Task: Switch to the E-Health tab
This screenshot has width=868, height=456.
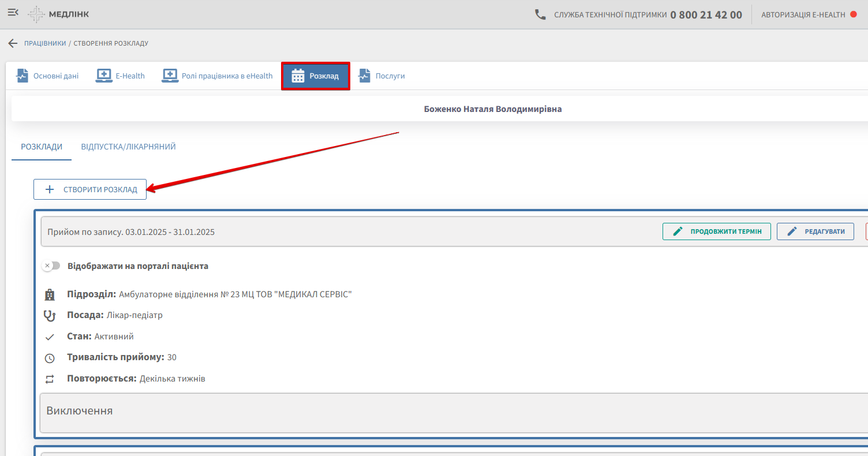Action: [x=120, y=76]
